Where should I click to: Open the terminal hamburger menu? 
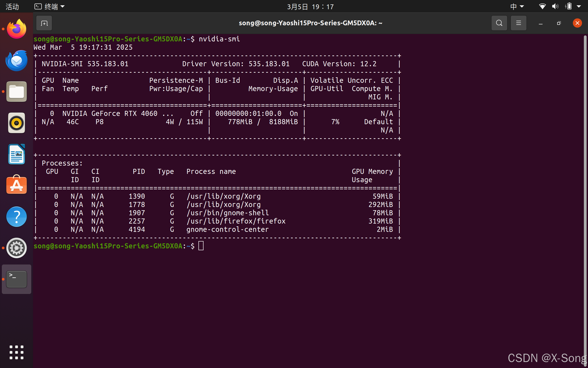pyautogui.click(x=518, y=23)
